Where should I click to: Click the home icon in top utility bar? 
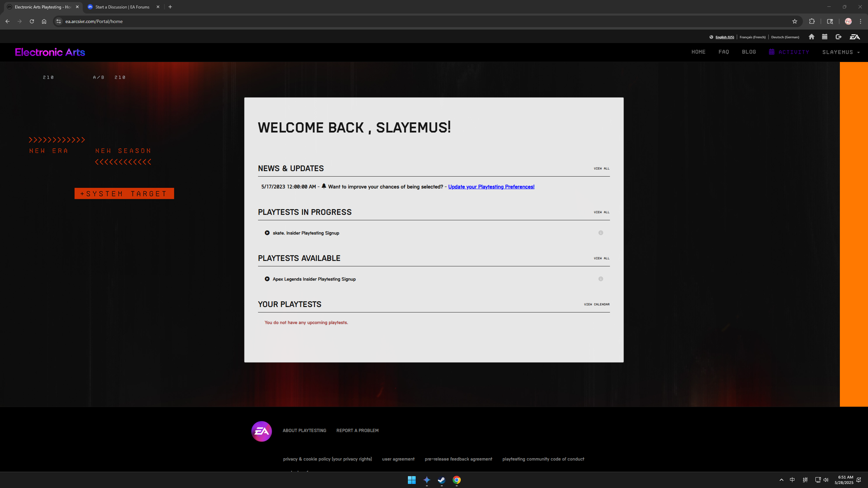pos(811,37)
